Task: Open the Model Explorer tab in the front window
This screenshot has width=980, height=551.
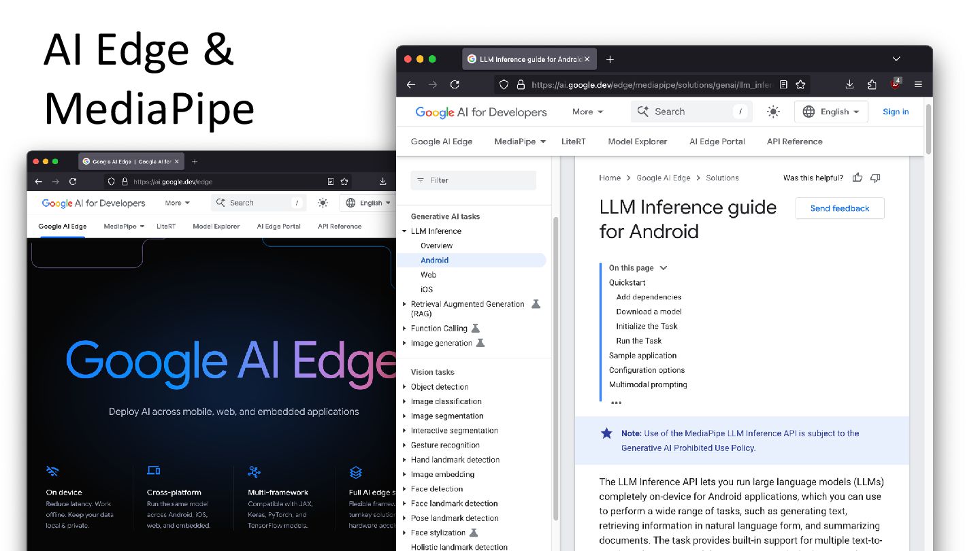Action: point(637,141)
